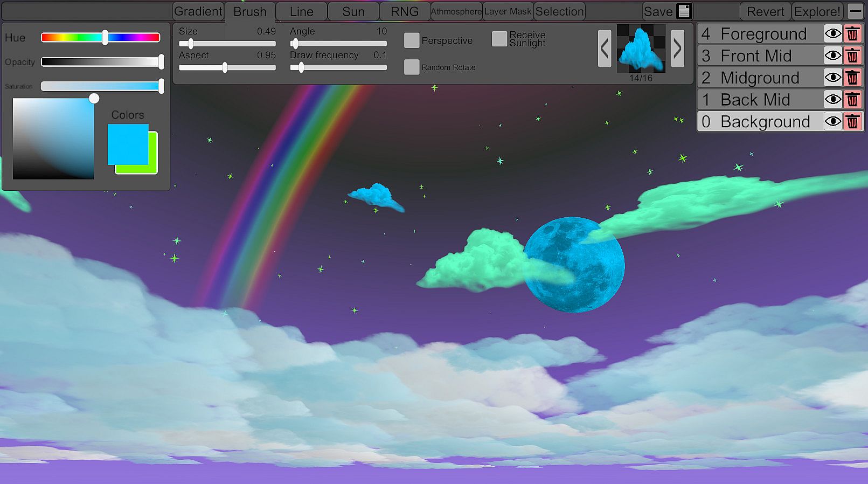Viewport: 868px width, 484px height.
Task: Delete the Back Mid layer
Action: click(x=852, y=100)
